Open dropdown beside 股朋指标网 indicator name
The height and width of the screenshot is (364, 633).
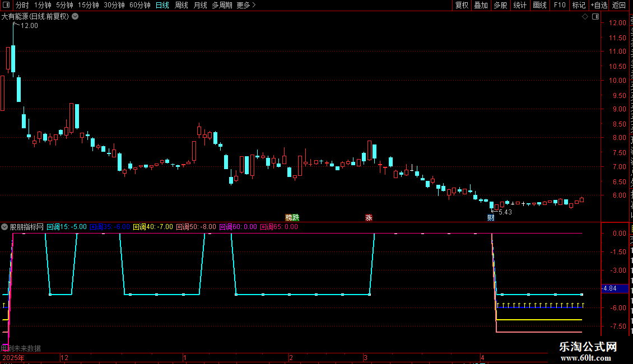click(4, 227)
